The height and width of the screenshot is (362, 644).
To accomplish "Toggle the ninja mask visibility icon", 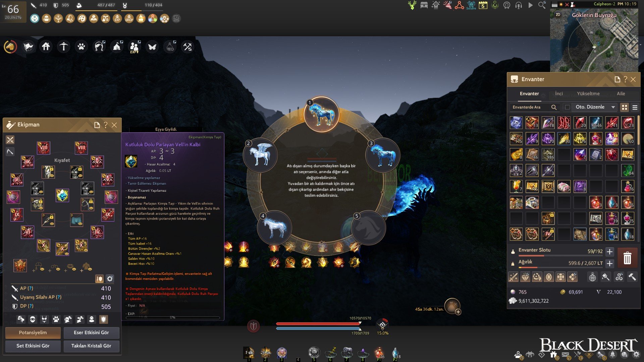I will click(x=33, y=319).
